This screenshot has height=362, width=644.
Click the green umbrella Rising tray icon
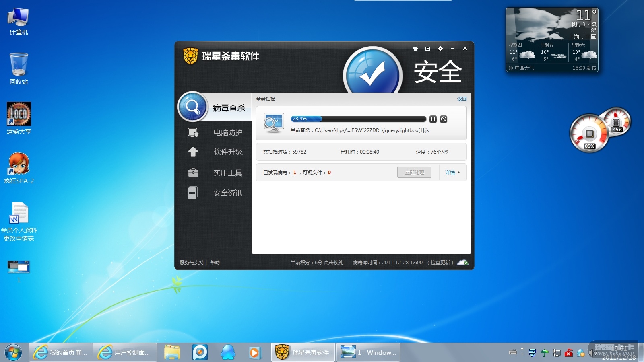coord(545,353)
